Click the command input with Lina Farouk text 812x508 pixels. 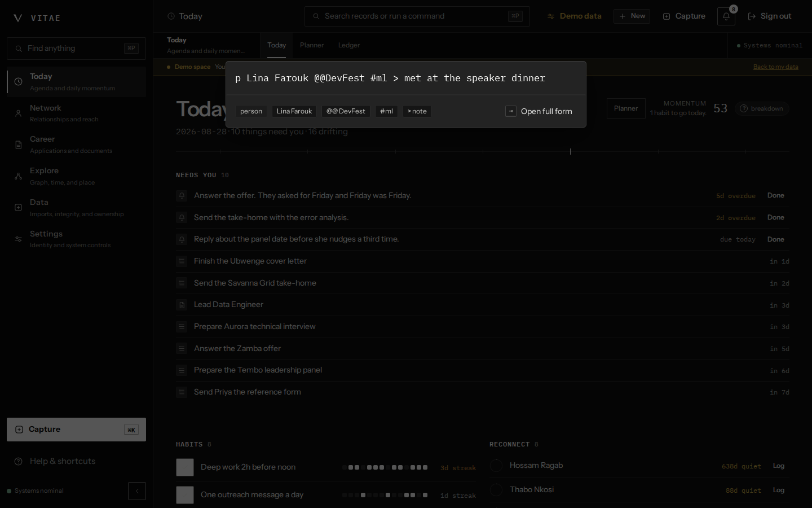406,78
